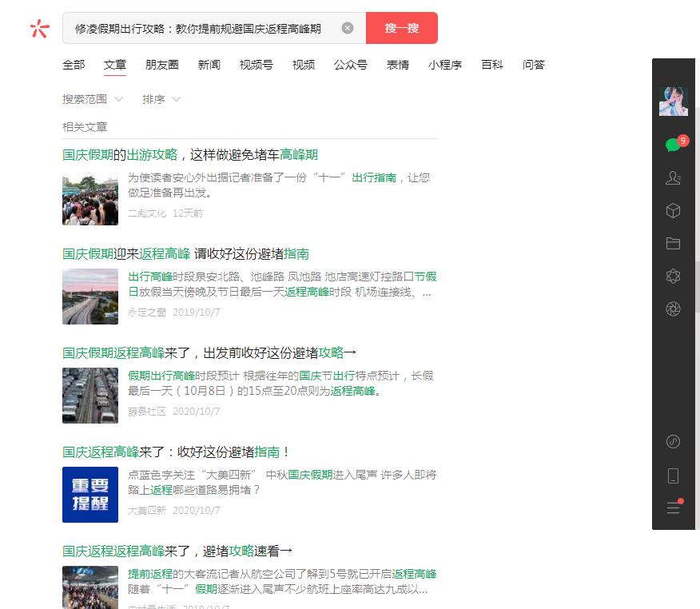Open article 国庆假期迎来返程高峰 请收好这份避堵指南

coord(185,254)
